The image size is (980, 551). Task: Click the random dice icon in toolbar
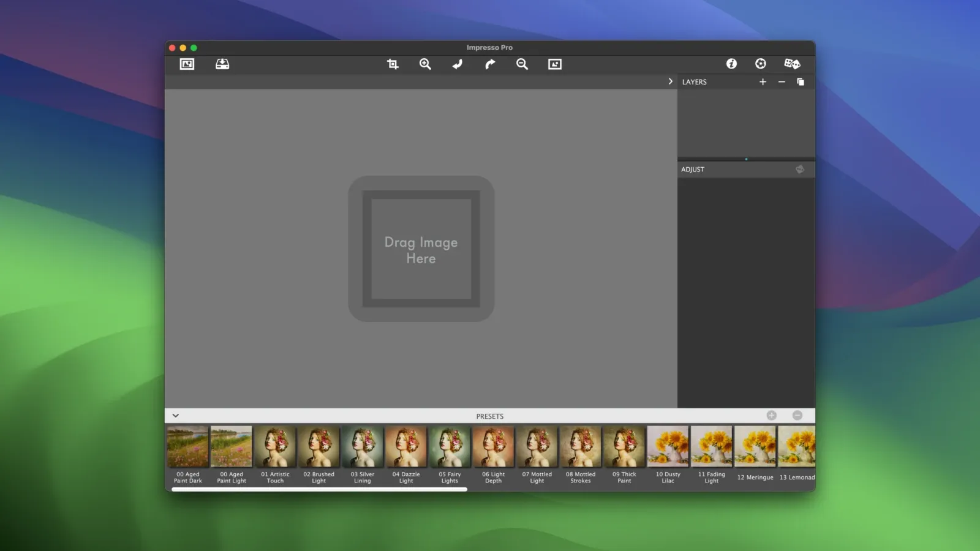point(792,64)
